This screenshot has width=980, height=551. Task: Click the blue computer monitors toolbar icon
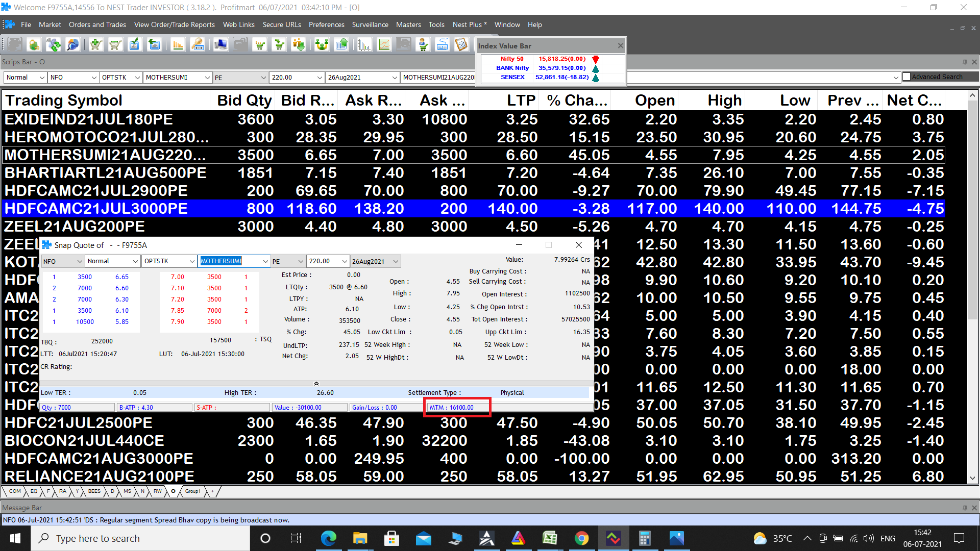click(x=220, y=45)
